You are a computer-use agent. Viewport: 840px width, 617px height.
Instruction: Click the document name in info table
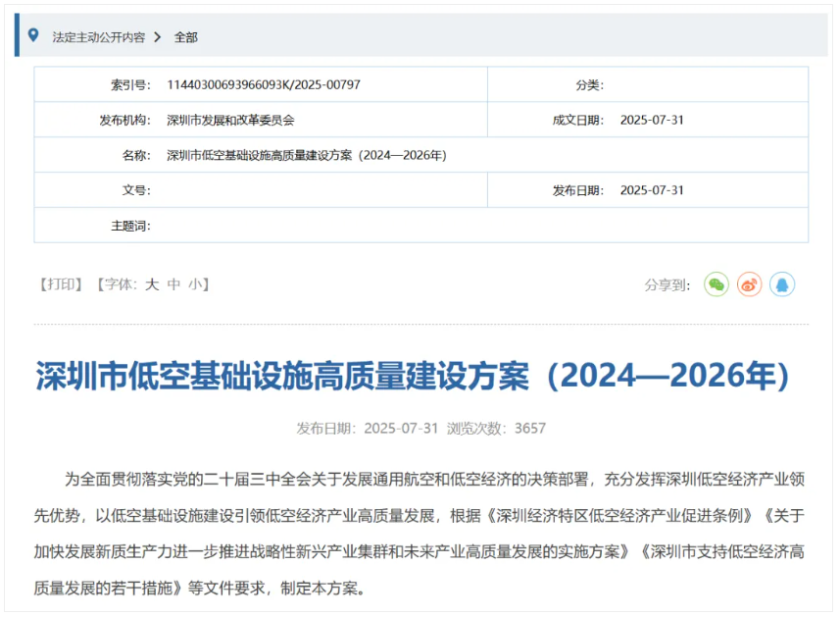(x=307, y=156)
